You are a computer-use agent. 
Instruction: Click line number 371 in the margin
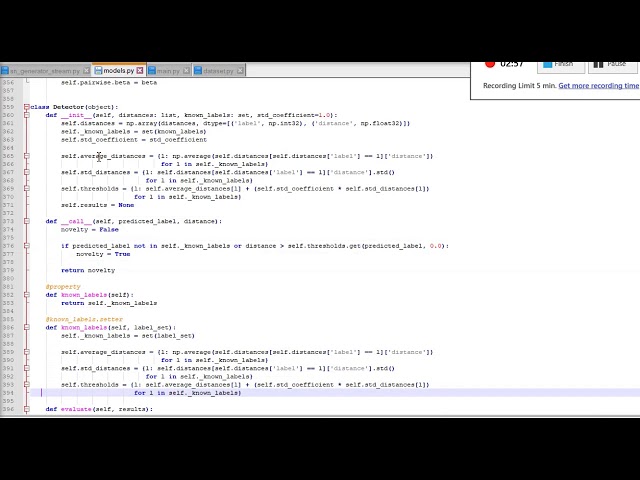click(8, 205)
